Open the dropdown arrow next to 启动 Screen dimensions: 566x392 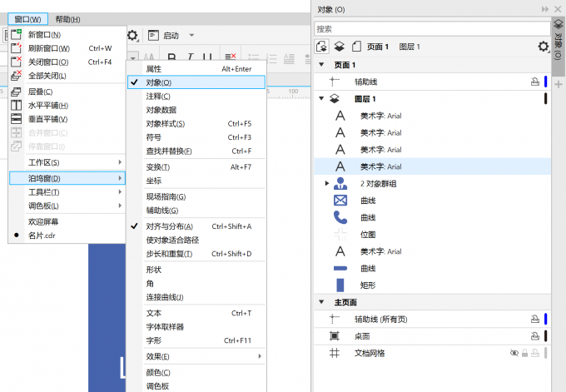(x=191, y=36)
